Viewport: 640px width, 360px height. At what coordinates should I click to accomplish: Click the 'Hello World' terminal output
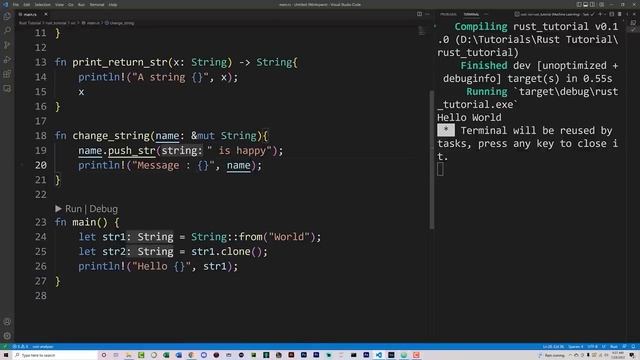tap(469, 118)
